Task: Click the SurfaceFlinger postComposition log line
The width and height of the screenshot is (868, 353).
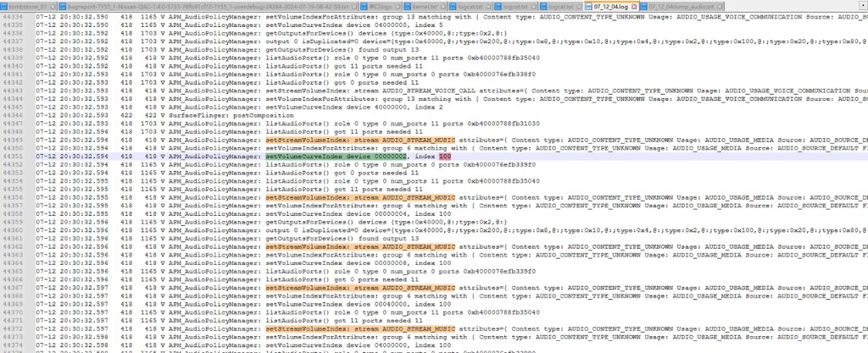Action: (165, 115)
